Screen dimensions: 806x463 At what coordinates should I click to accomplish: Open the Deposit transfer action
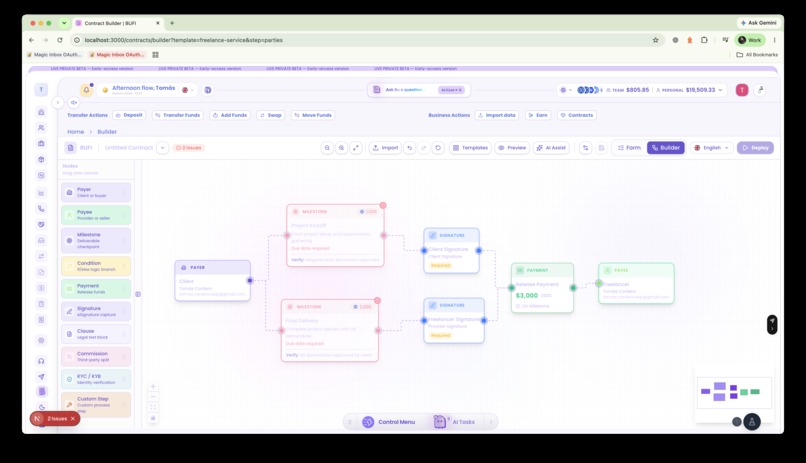[x=129, y=115]
